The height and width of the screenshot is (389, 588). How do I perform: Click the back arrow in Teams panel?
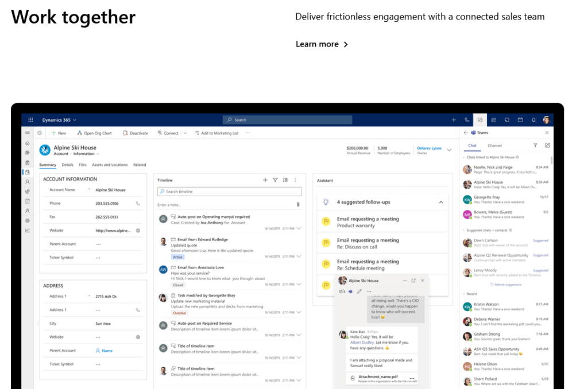[466, 133]
